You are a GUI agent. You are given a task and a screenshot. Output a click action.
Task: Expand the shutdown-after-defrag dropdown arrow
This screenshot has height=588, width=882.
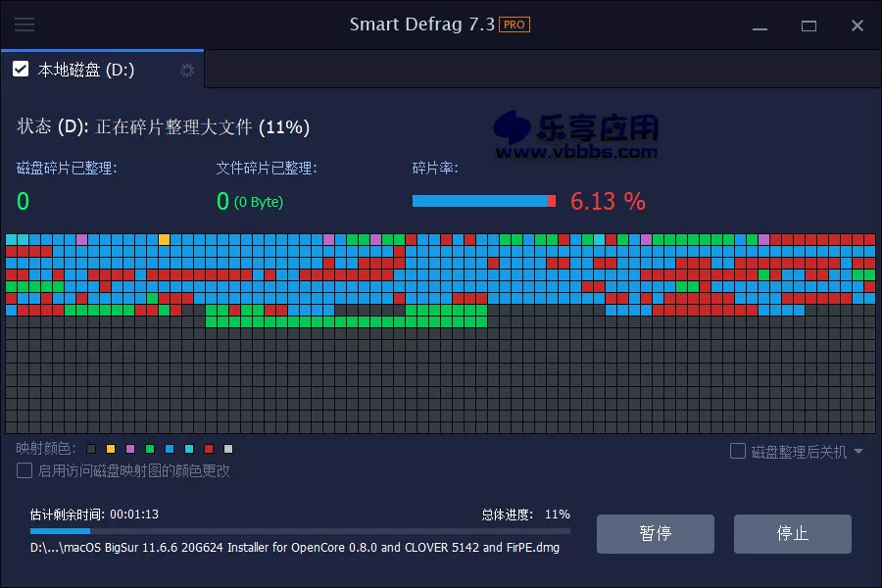tap(857, 451)
